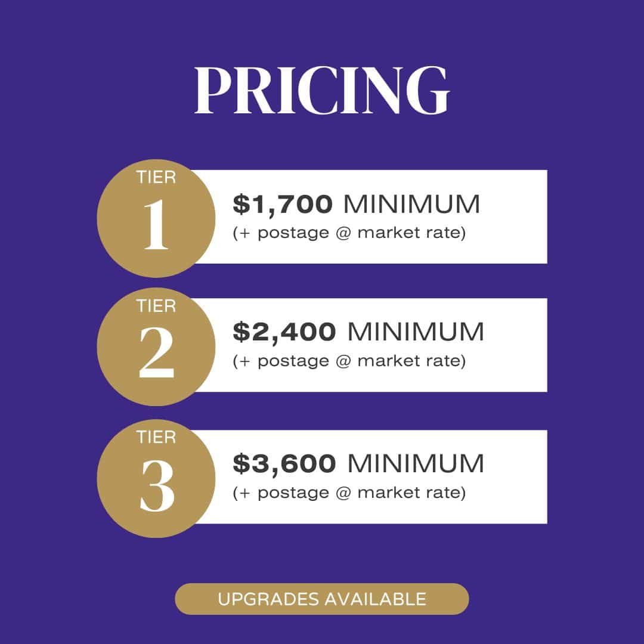Click the TIER label above numeral 2
Screen dimensions: 644x644
(x=156, y=306)
